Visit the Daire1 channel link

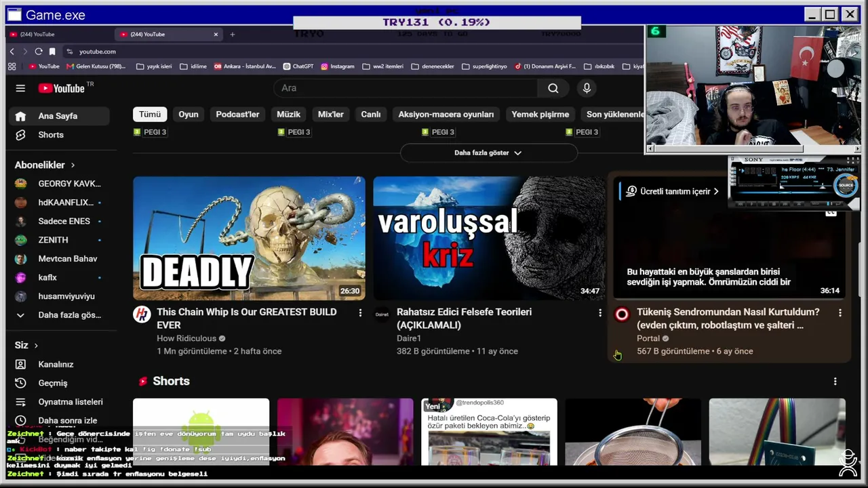click(409, 338)
